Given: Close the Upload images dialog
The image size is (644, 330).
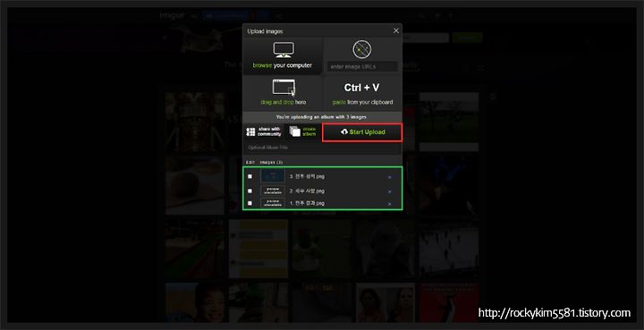Looking at the screenshot, I should 396,30.
